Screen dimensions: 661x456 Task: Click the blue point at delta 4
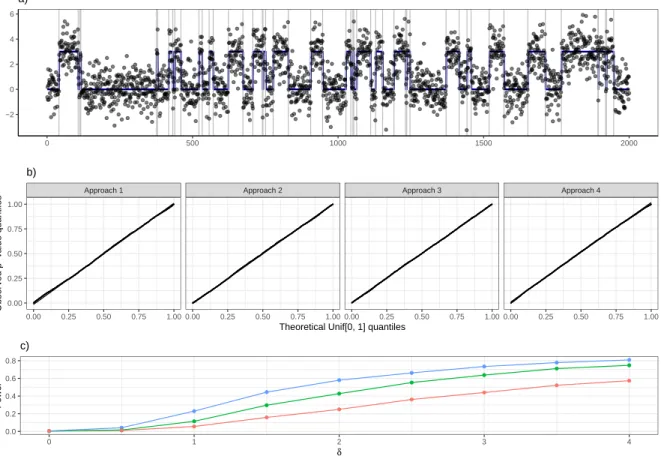tap(629, 360)
